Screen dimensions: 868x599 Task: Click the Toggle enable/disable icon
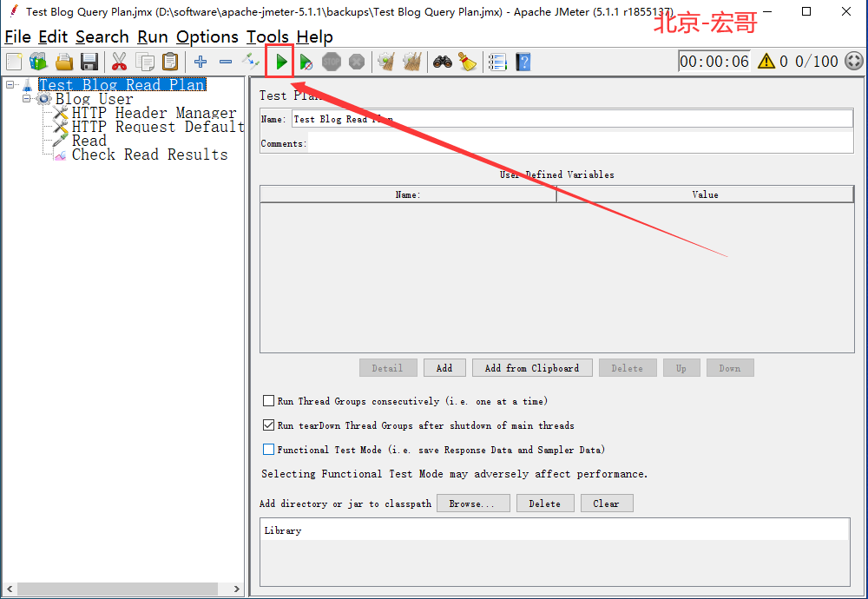pyautogui.click(x=251, y=62)
